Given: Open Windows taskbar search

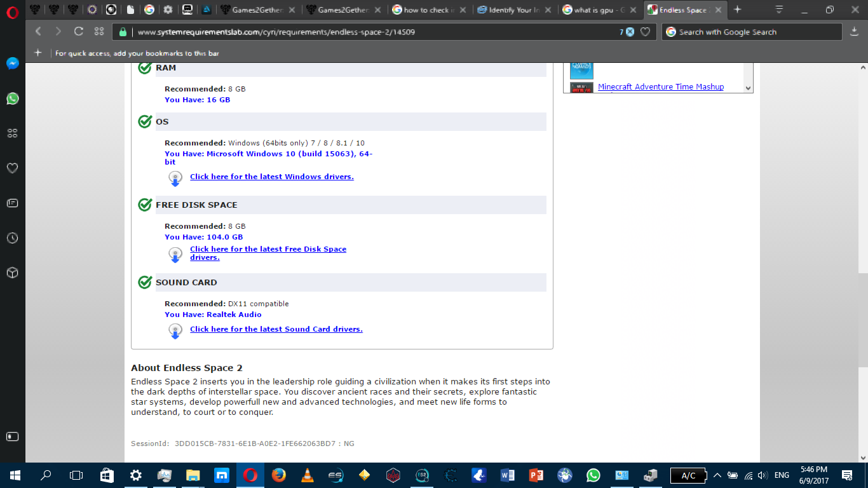Looking at the screenshot, I should coord(46,475).
